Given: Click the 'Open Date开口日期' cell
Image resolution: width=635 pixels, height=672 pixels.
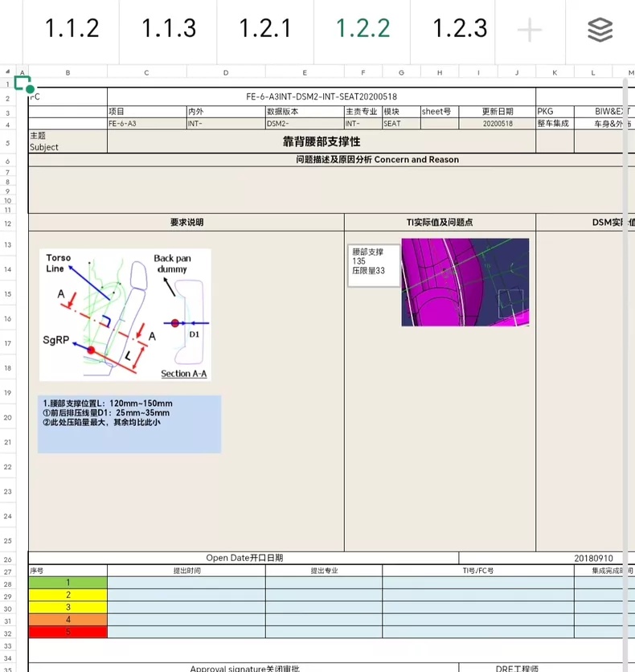Looking at the screenshot, I should point(244,558).
